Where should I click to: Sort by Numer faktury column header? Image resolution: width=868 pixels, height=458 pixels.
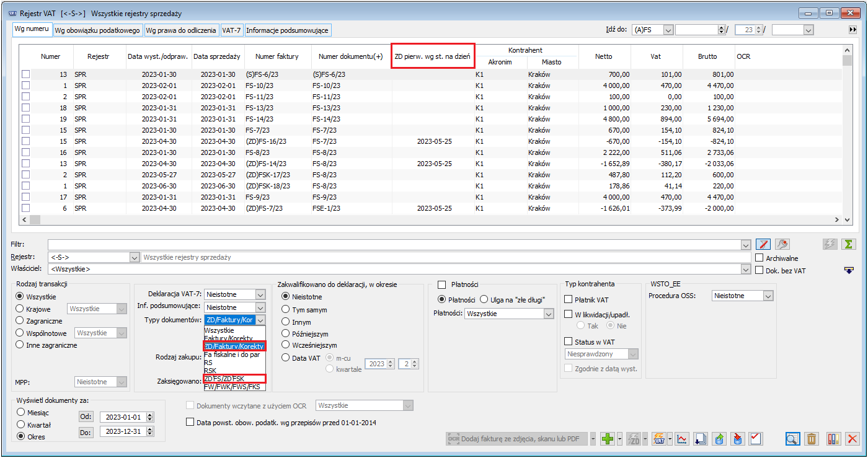(277, 56)
